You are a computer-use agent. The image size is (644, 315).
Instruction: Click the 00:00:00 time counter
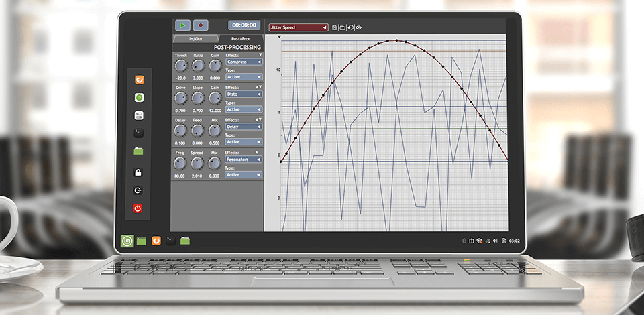[244, 25]
